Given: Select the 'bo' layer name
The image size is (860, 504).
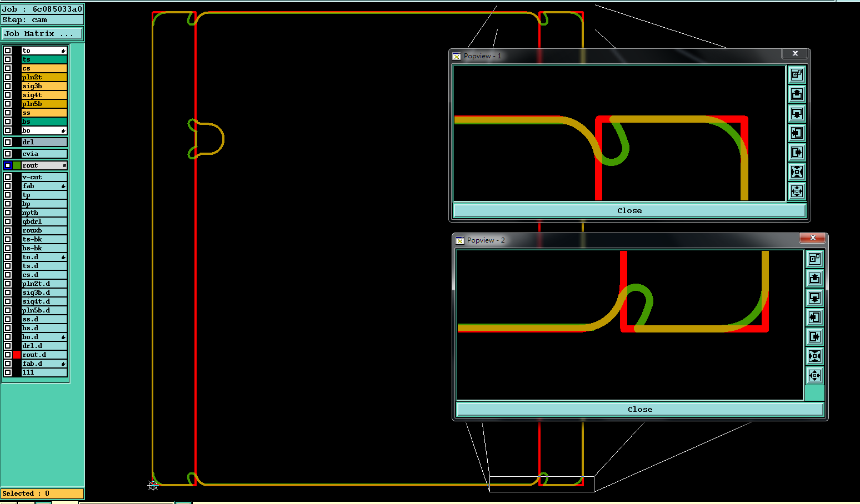Looking at the screenshot, I should (44, 130).
